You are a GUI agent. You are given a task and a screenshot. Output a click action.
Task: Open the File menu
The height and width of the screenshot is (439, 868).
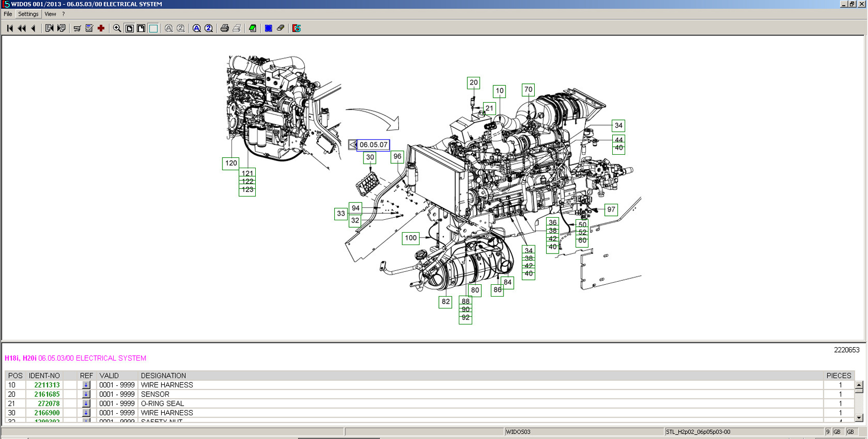pos(8,14)
